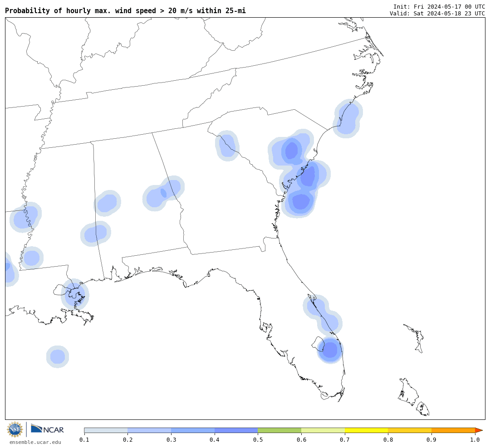This screenshot has height=448, width=490.
Task: Click the isolated probability blob in the Gulf of Mexico
Action: pyautogui.click(x=58, y=356)
